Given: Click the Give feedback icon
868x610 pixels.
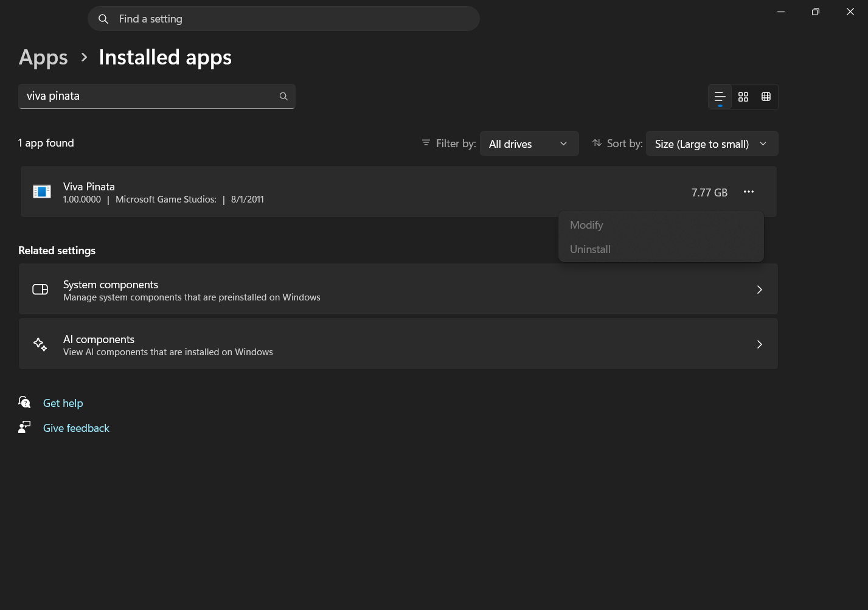Looking at the screenshot, I should point(24,427).
